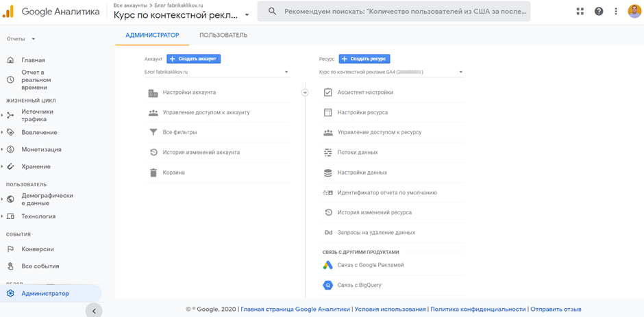This screenshot has width=644, height=317.
Task: Open the Отчеты dropdown in sidebar
Action: point(21,39)
